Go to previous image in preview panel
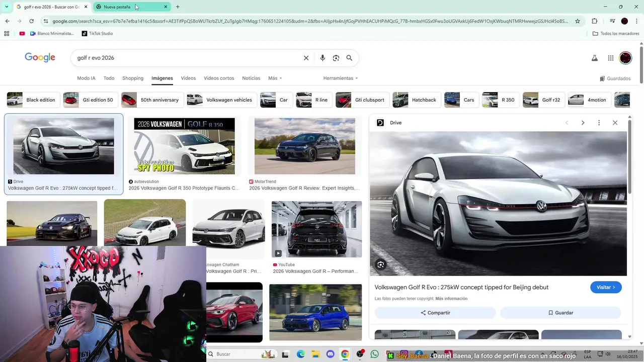The image size is (644, 362). pos(567,123)
